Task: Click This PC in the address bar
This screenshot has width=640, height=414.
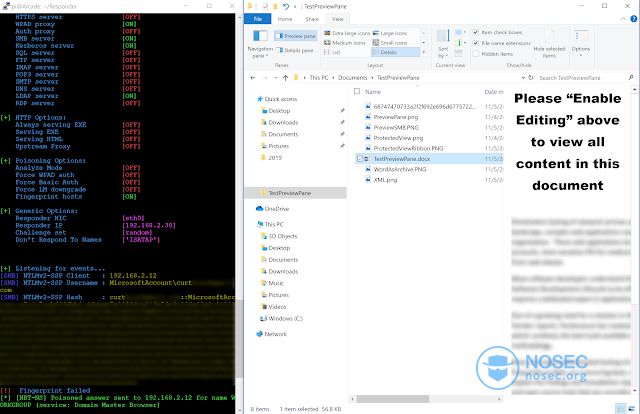Action: (x=318, y=78)
